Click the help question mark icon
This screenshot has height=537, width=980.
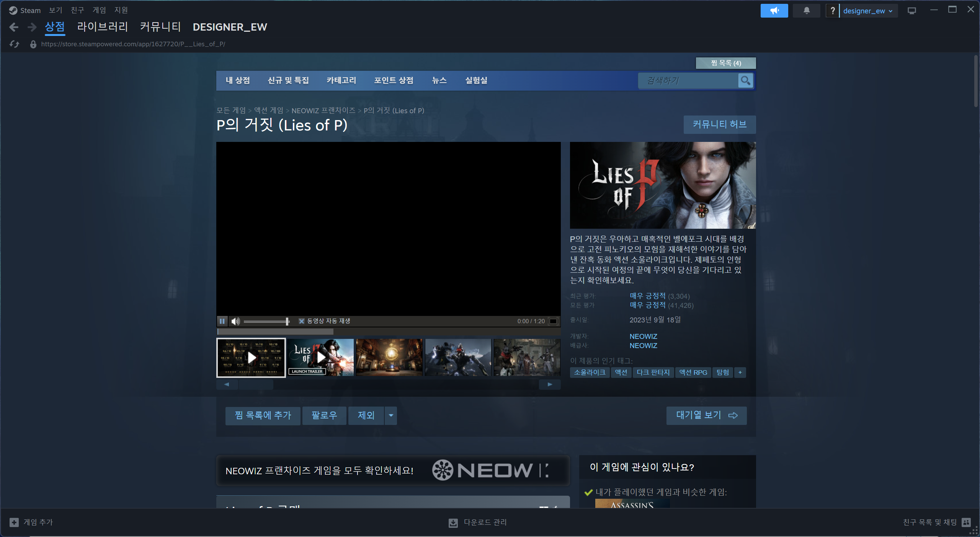pos(832,11)
